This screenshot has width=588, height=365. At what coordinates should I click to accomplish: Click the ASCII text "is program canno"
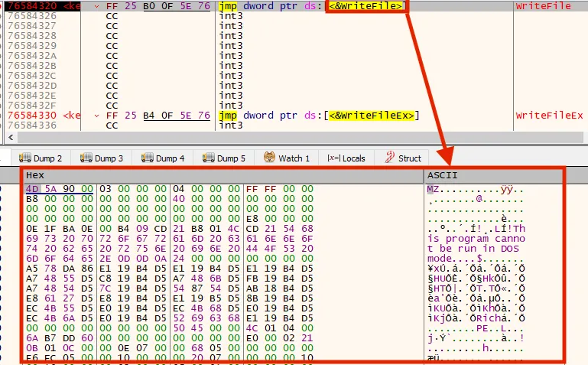(476, 239)
